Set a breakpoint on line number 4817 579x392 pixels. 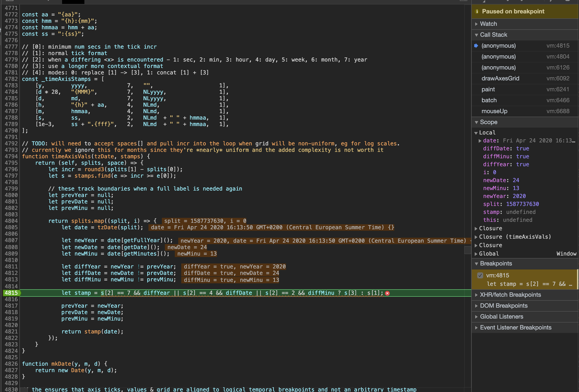click(x=11, y=306)
